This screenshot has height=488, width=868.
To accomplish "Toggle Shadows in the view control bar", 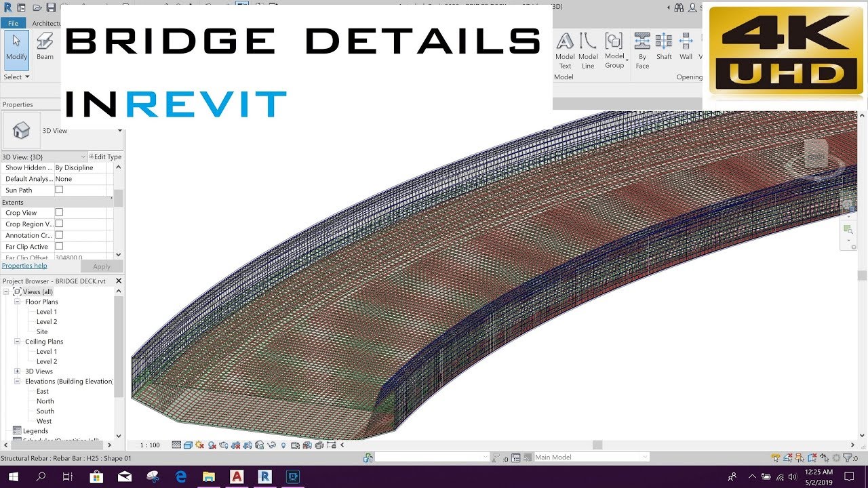I will [x=211, y=445].
